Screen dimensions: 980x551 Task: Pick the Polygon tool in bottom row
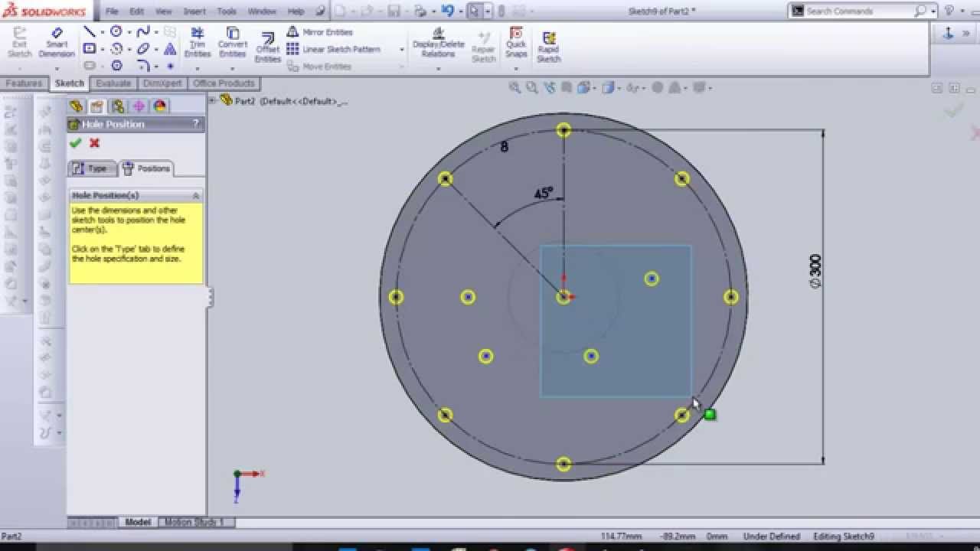[x=116, y=66]
